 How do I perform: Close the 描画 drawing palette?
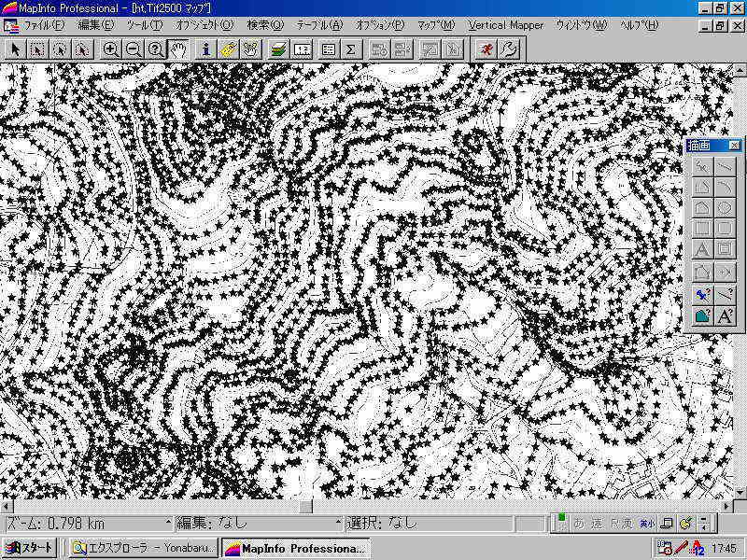tap(735, 146)
